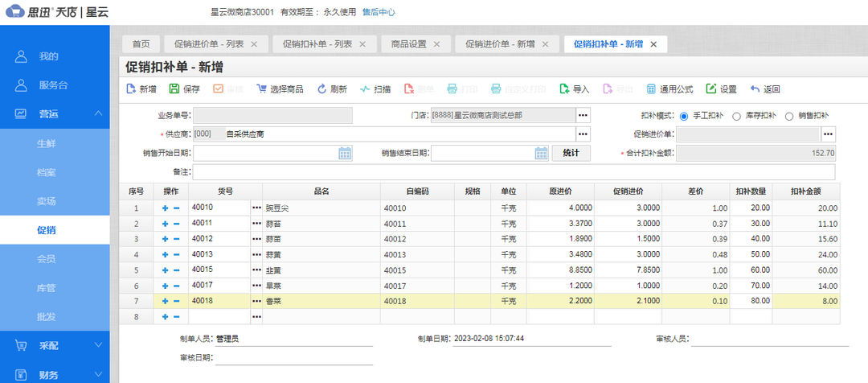The width and height of the screenshot is (868, 383).
Task: Click the 保存 (save) toolbar icon
Action: [x=174, y=89]
